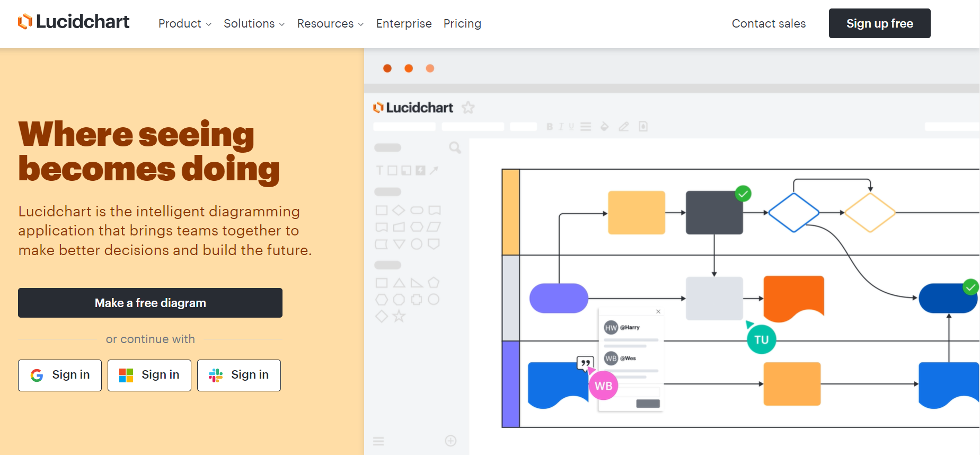
Task: Expand the Product dropdown menu
Action: click(185, 24)
